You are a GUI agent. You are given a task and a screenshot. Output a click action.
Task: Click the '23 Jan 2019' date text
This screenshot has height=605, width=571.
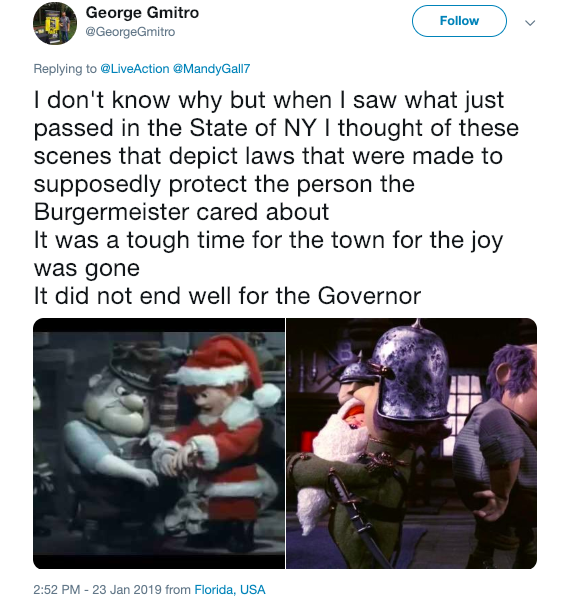[x=127, y=590]
